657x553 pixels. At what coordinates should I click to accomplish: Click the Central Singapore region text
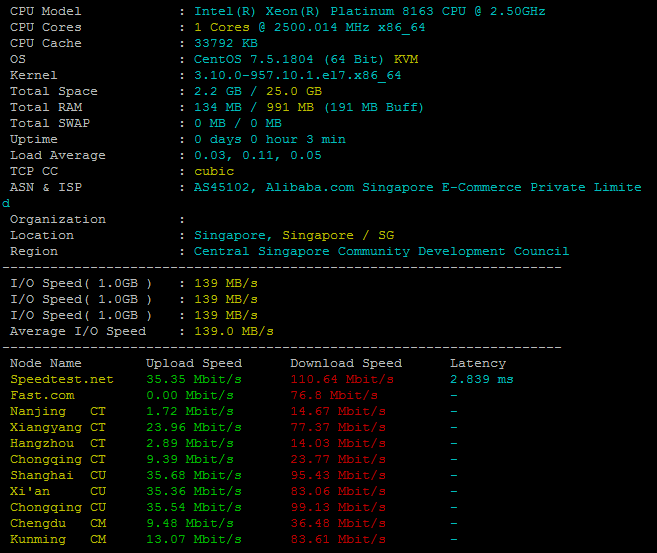pos(381,251)
